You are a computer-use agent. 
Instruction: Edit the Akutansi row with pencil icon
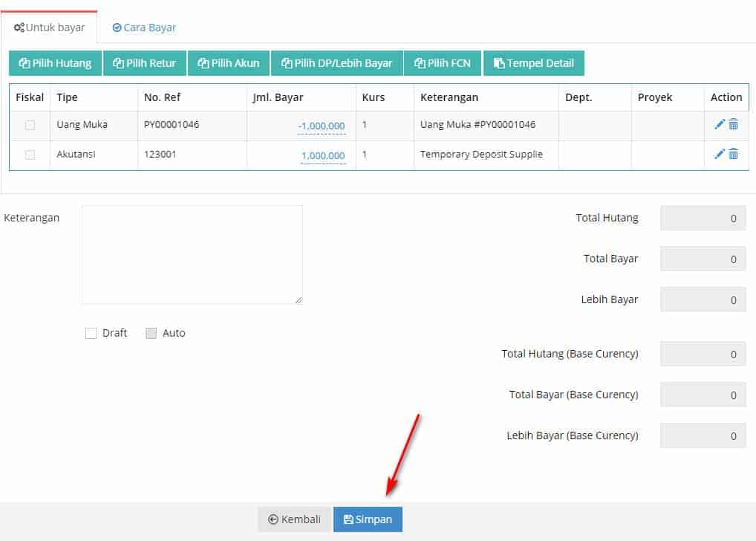(719, 154)
